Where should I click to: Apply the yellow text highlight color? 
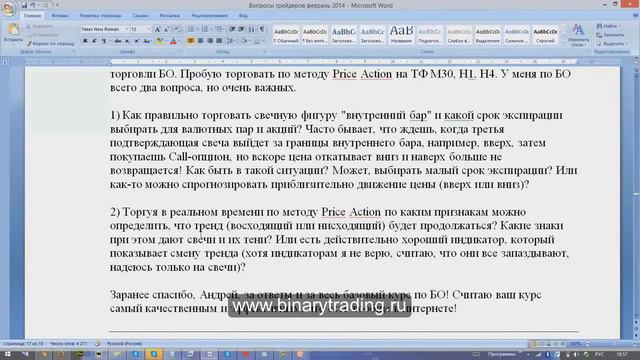[x=159, y=41]
